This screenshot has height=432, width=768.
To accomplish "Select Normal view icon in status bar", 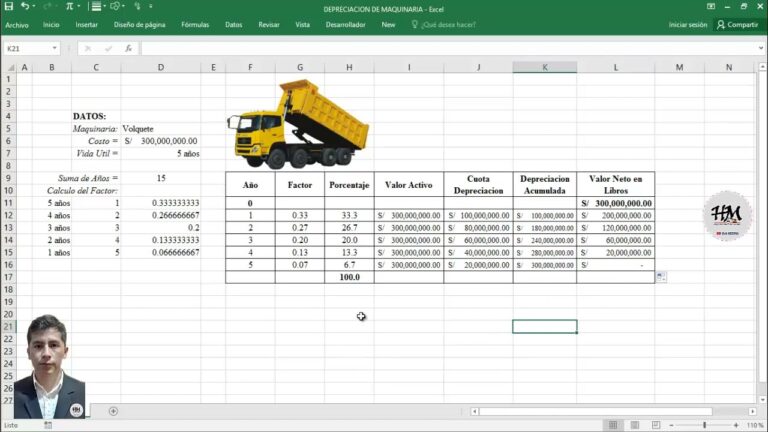I will point(613,425).
